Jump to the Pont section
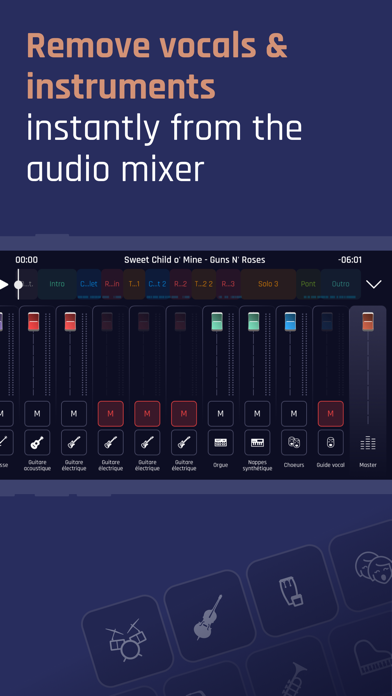Viewport: 392px width, 696px height. pyautogui.click(x=308, y=284)
